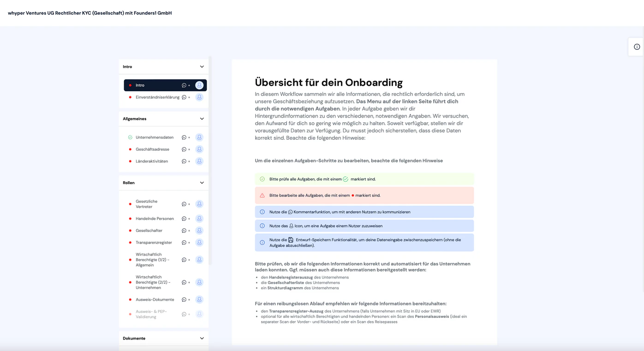Open the Ausweis-Dokumente task

[x=155, y=299]
